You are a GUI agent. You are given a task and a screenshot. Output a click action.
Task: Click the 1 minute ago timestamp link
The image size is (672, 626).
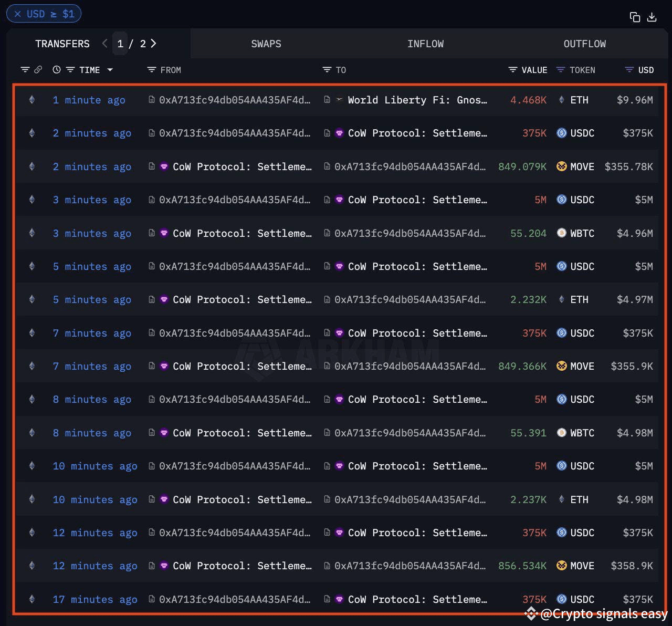pyautogui.click(x=89, y=100)
